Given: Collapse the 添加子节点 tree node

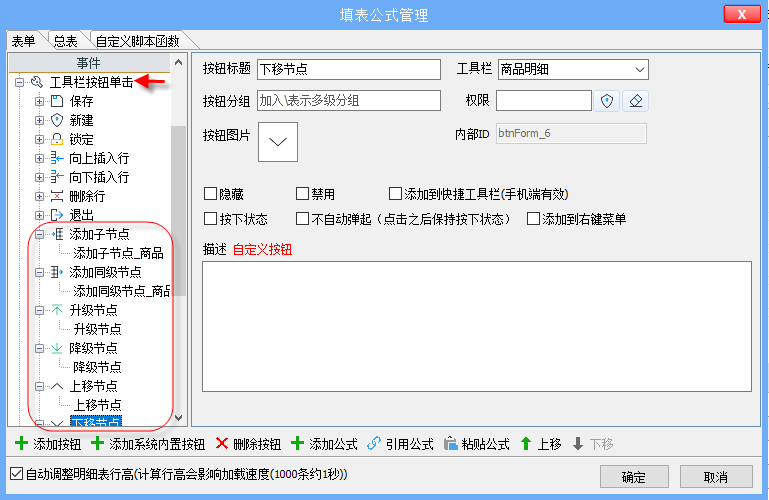Looking at the screenshot, I should pyautogui.click(x=39, y=234).
